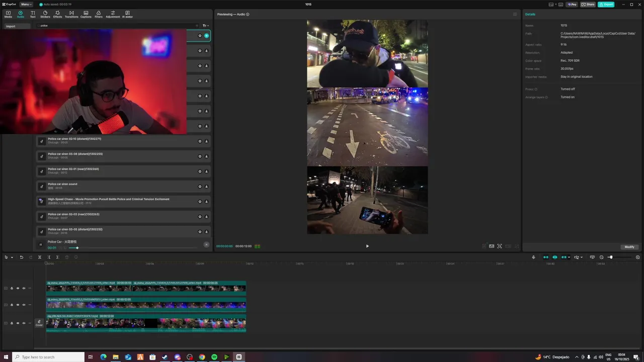
Task: Click the Split tool in timeline toolbar
Action: point(40,257)
